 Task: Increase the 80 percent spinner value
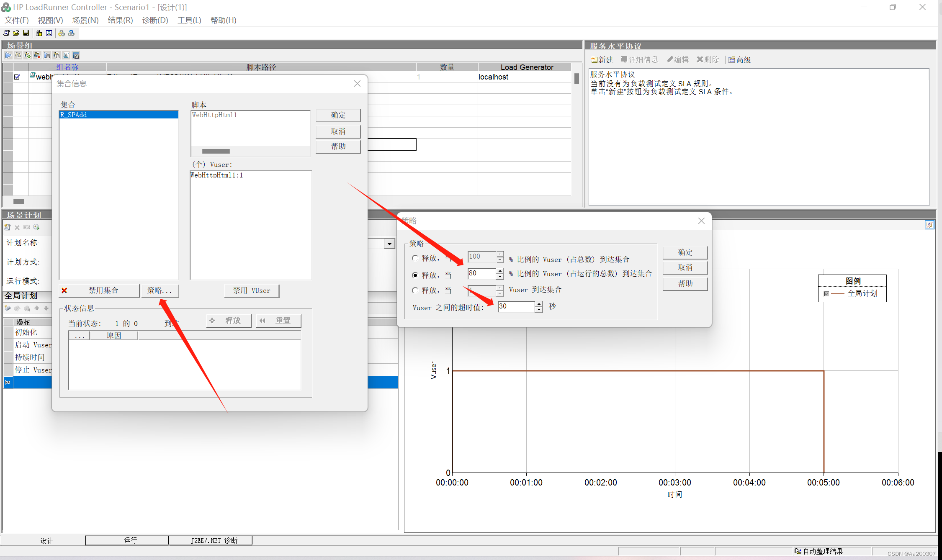pyautogui.click(x=499, y=271)
